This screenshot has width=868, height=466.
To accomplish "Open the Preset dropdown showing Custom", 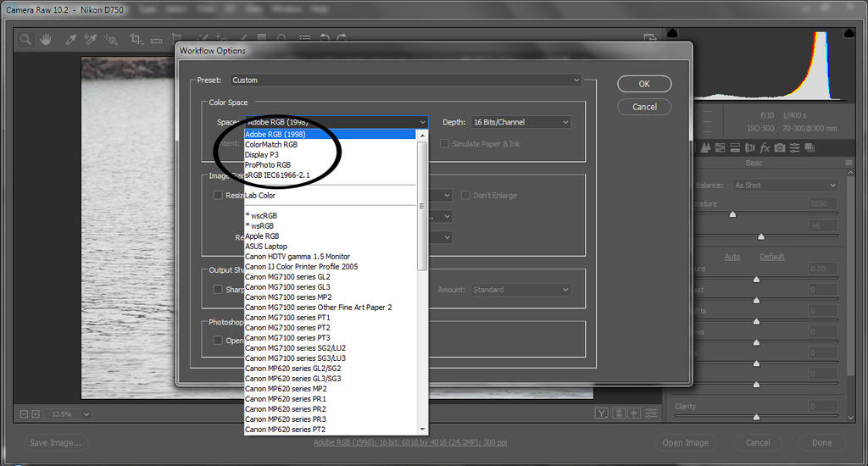I will tap(405, 80).
